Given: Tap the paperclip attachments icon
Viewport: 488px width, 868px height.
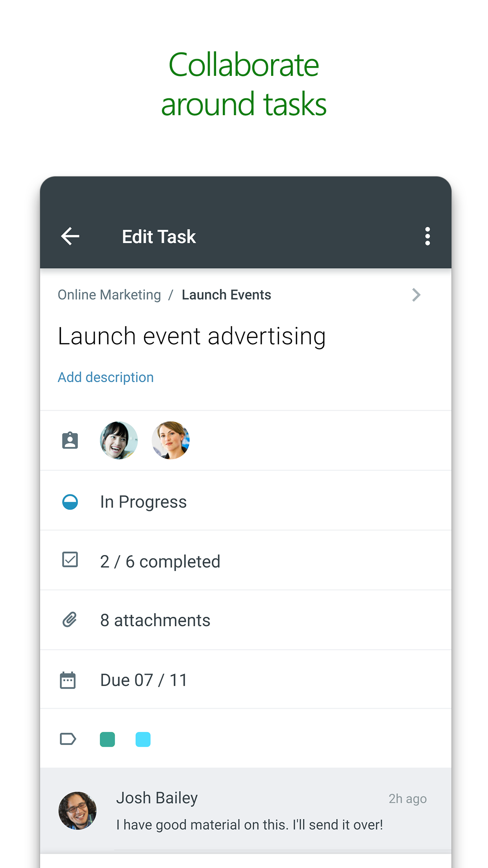Looking at the screenshot, I should (70, 620).
